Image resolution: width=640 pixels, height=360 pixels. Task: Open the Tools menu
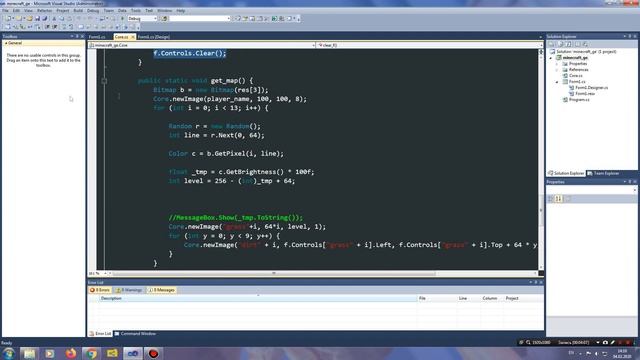click(136, 11)
